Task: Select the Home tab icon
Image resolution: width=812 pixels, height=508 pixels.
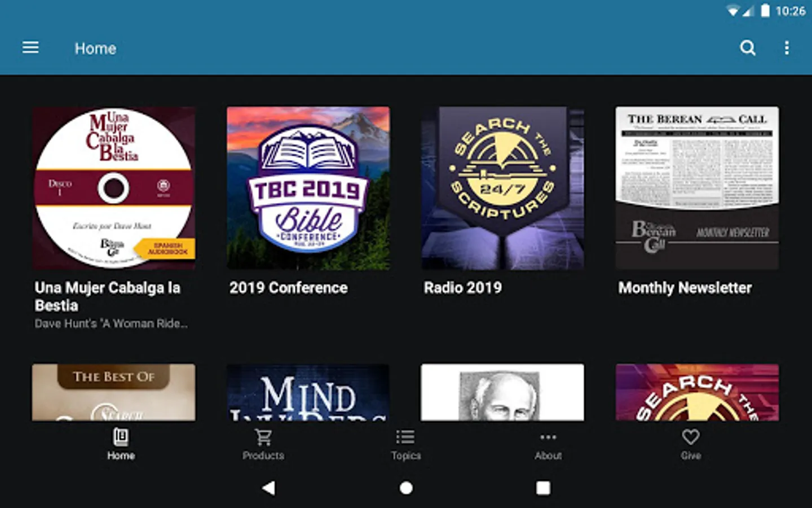Action: (121, 437)
